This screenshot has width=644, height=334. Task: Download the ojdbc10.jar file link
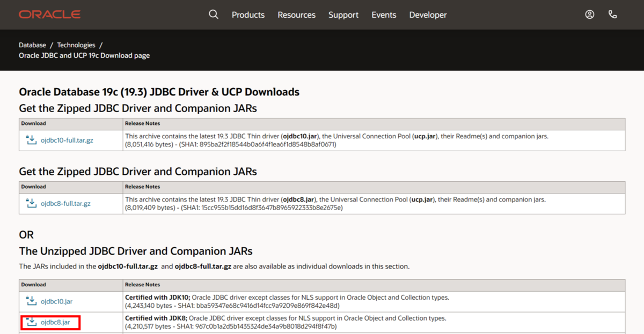[56, 302]
